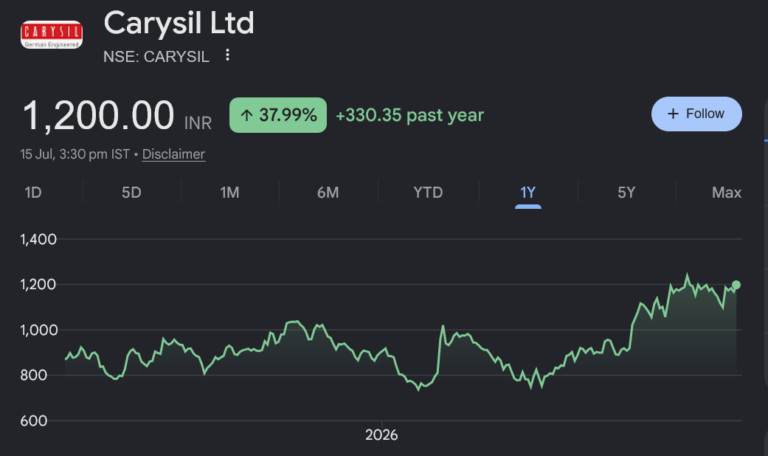This screenshot has width=768, height=456.
Task: Switch chart to 5D range
Action: click(x=131, y=192)
